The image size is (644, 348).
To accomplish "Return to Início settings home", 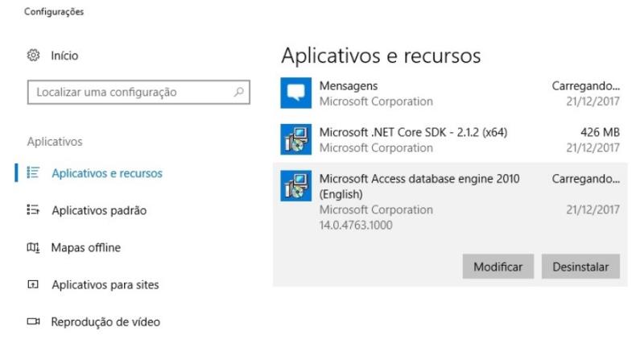I will point(64,56).
